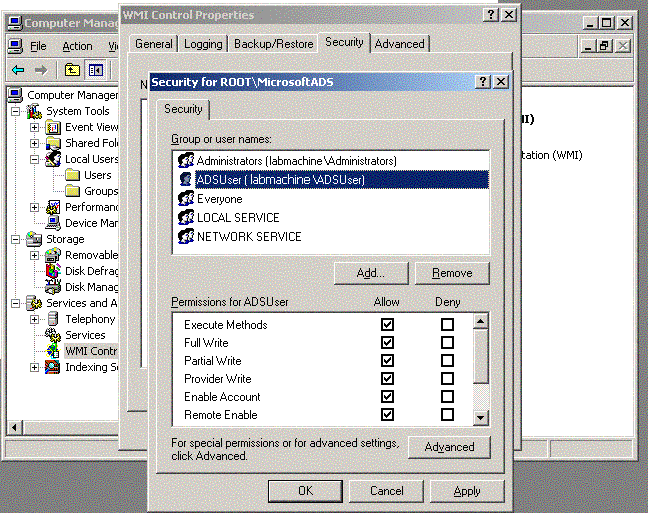Switch to the General tab

[154, 44]
